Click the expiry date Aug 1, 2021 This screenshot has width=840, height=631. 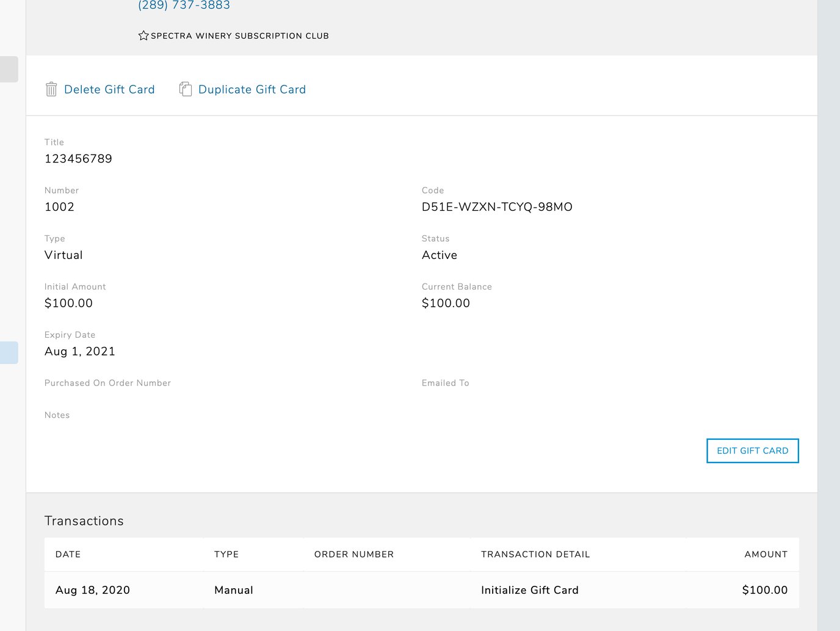(80, 351)
